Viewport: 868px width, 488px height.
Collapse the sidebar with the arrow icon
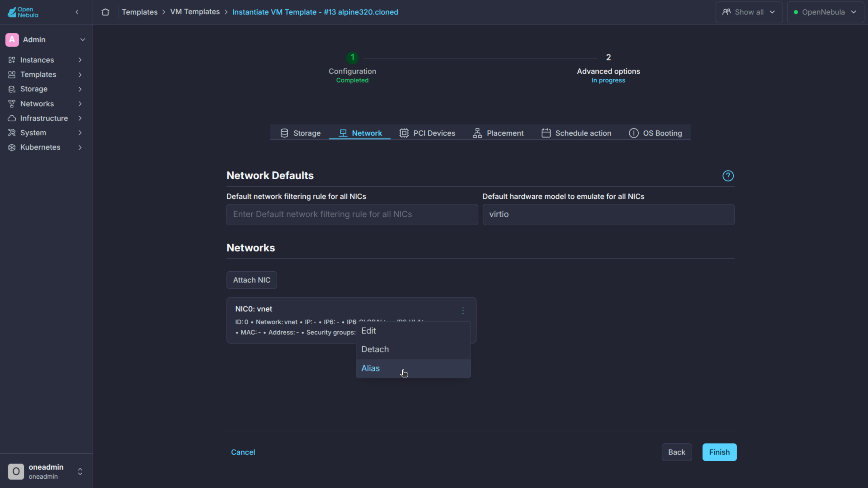click(77, 12)
